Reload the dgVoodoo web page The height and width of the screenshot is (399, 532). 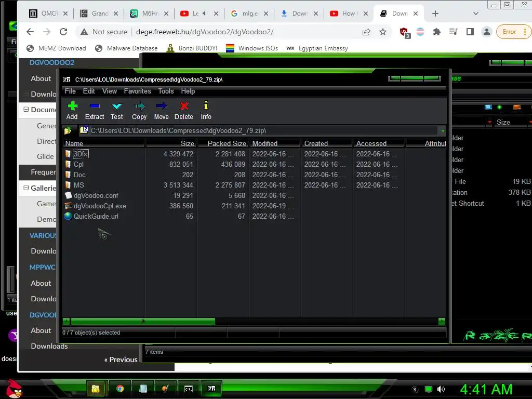tap(63, 32)
